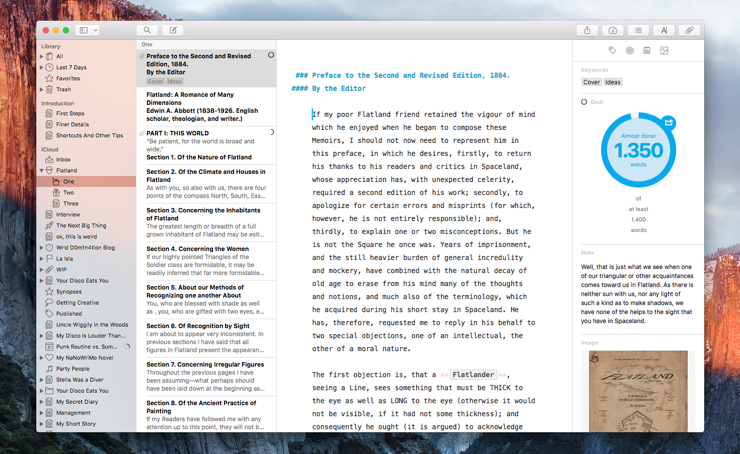The image size is (740, 454).
Task: Click the search magnifier toolbar button
Action: coord(147,30)
